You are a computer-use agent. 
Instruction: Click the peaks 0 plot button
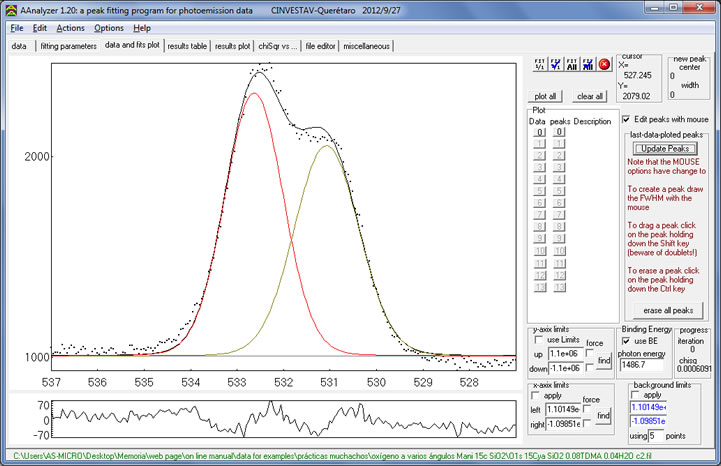tap(560, 132)
